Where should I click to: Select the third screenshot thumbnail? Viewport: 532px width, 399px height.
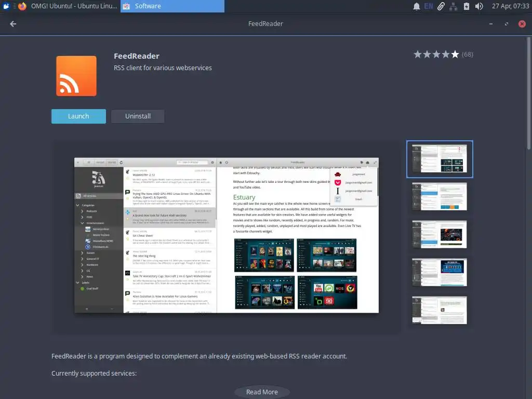(440, 234)
